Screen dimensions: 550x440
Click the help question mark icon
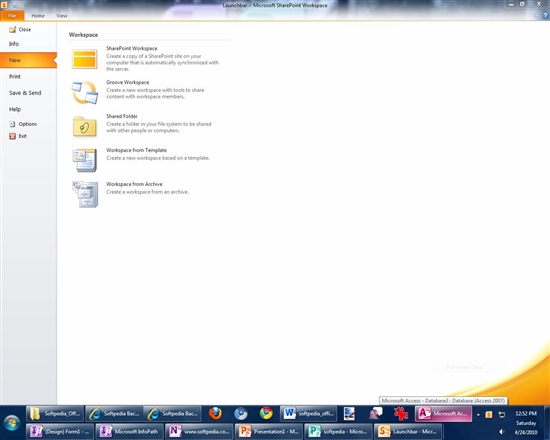545,15
